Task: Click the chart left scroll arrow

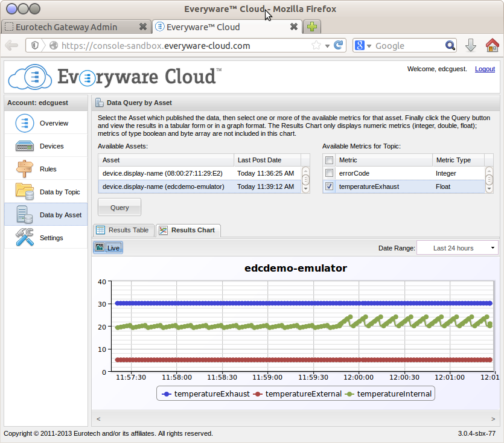Action: coord(98,419)
